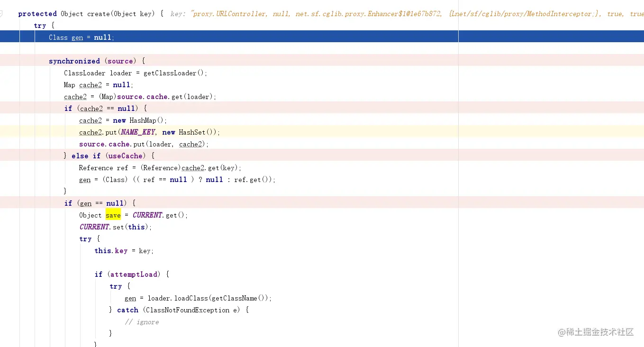Screen dimensions: 644x347
Task: Click the synchronized keyword
Action: (74, 61)
